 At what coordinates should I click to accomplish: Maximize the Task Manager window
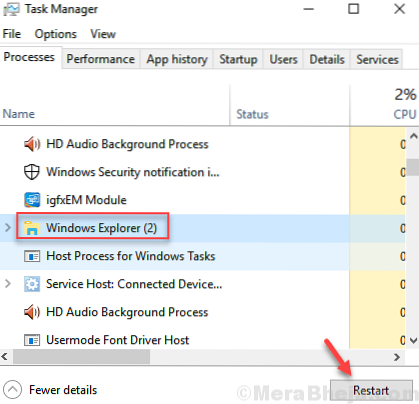click(354, 9)
